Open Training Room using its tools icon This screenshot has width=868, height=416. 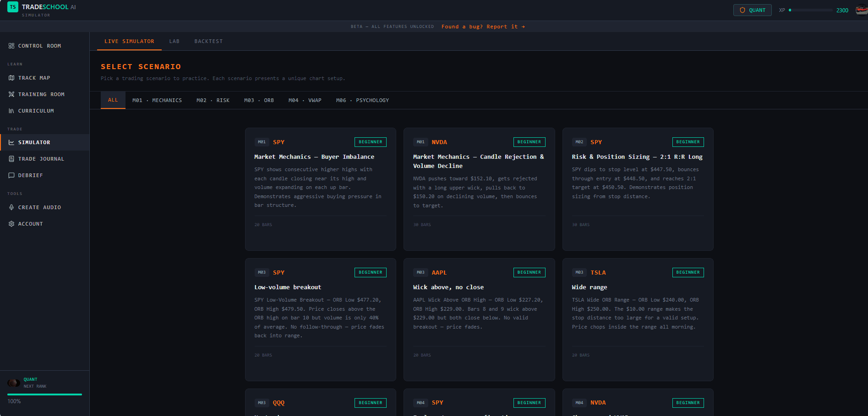pyautogui.click(x=11, y=94)
